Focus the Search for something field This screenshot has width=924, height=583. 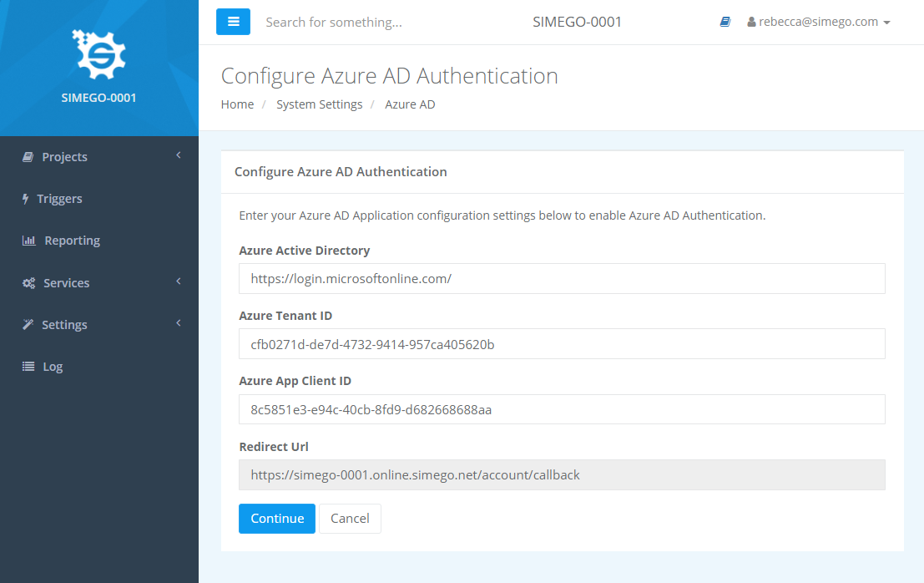[x=334, y=22]
